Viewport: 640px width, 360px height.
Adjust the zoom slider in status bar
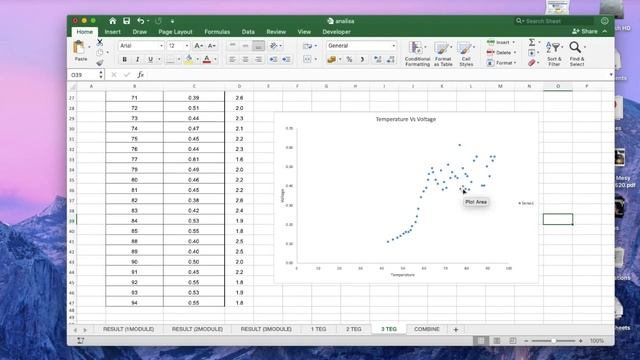pos(553,341)
